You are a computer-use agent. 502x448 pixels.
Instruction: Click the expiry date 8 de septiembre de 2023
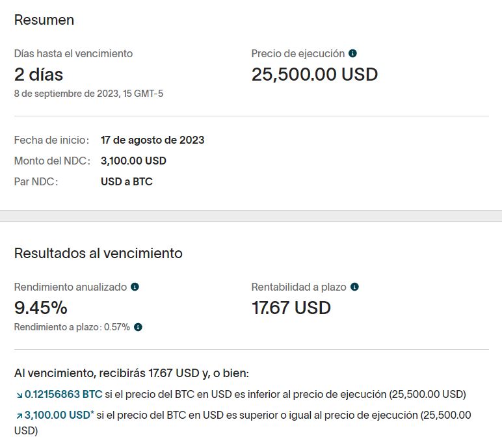pyautogui.click(x=66, y=94)
